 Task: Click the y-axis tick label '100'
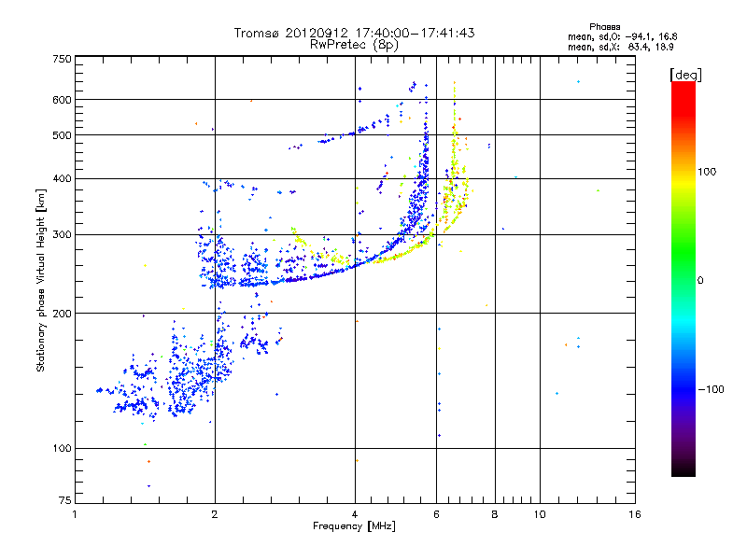[62, 449]
